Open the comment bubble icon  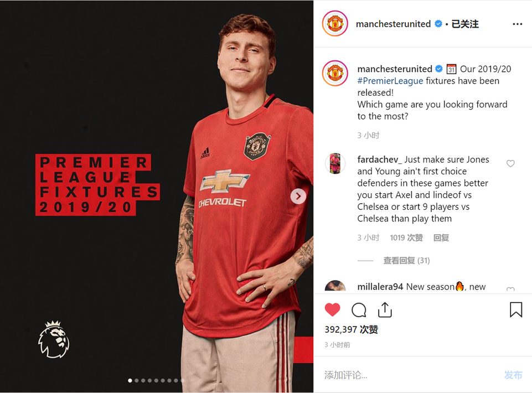point(359,310)
